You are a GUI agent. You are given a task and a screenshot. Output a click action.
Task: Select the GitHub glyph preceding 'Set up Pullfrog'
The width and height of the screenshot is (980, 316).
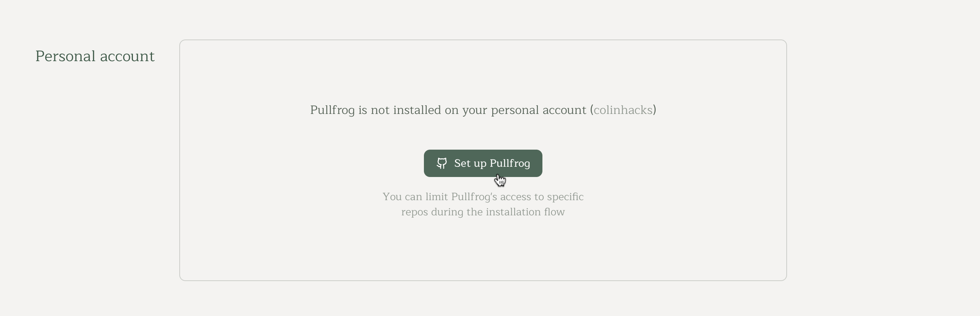443,164
